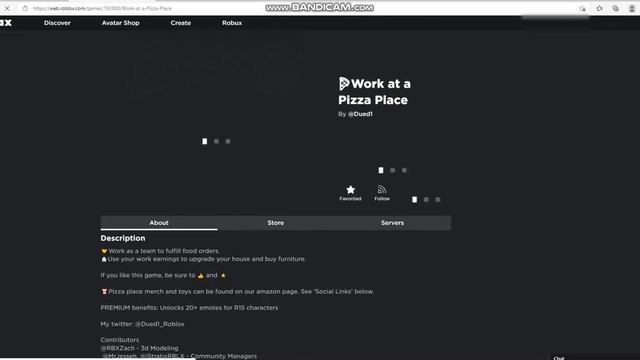640x360 pixels.
Task: Click the browser address bar URL
Action: point(102,8)
